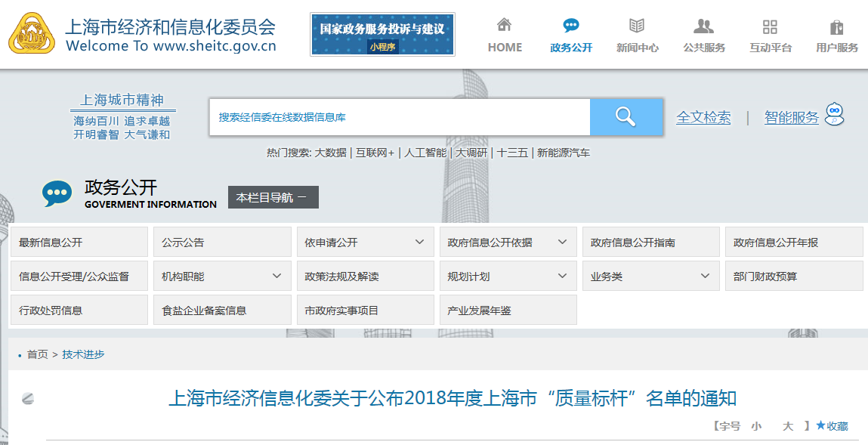Screen dimensions: 868x445
Task: Open the 新闻中心 news icon
Action: pyautogui.click(x=637, y=26)
